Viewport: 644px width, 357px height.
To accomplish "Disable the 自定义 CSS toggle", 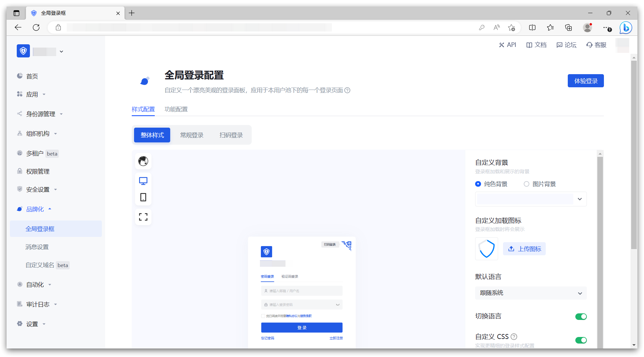I will [x=581, y=340].
